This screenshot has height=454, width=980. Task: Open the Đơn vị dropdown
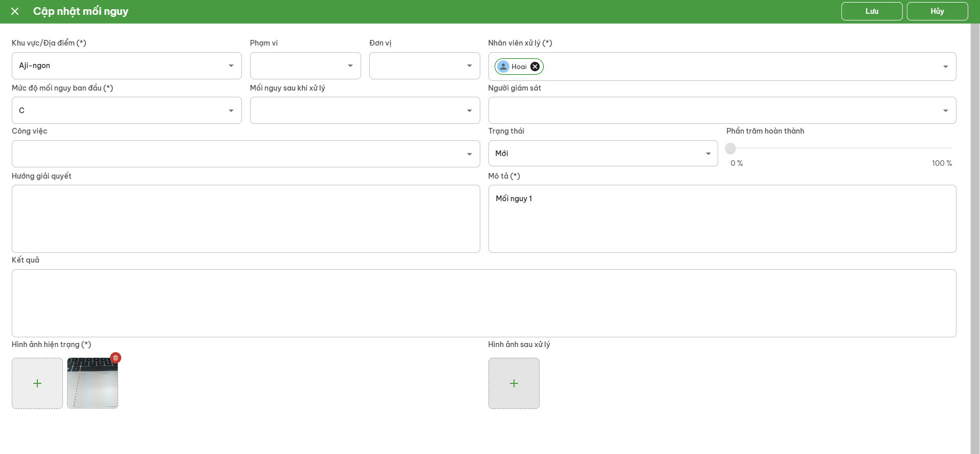pyautogui.click(x=425, y=66)
